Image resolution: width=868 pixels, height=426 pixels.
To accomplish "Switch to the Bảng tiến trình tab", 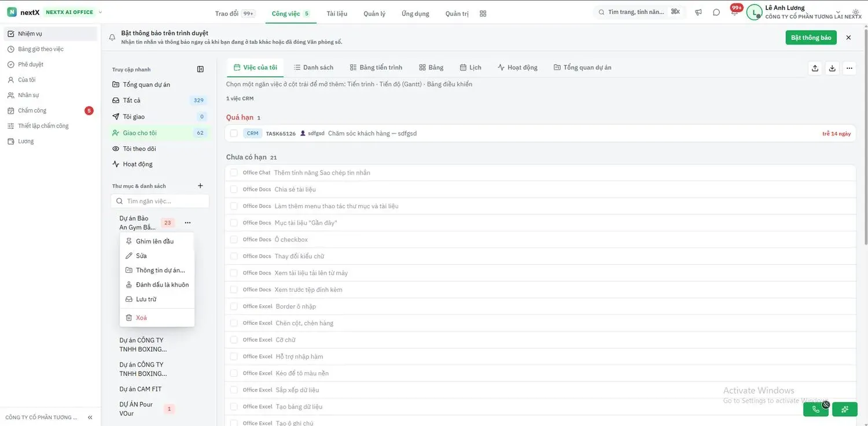I will (376, 68).
